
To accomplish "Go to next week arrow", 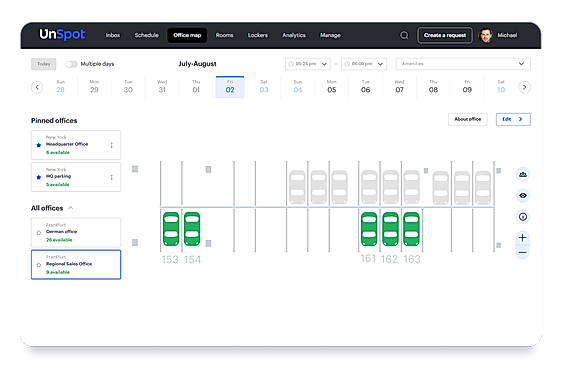I will [524, 87].
